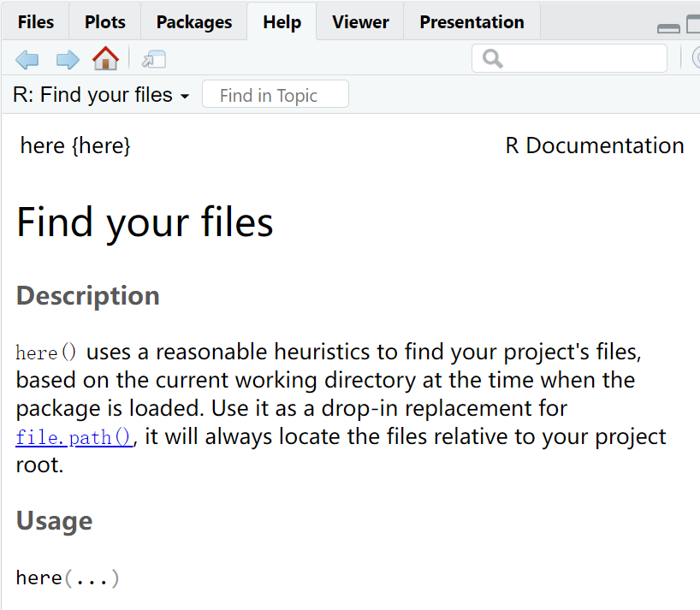
Task: Go back to previous help page
Action: tap(27, 59)
